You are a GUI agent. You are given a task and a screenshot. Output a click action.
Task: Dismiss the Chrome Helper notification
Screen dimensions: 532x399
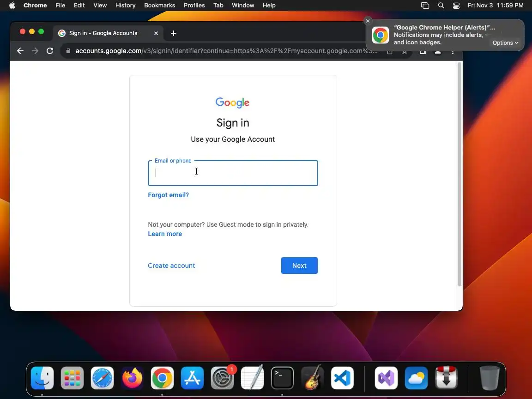pos(368,21)
